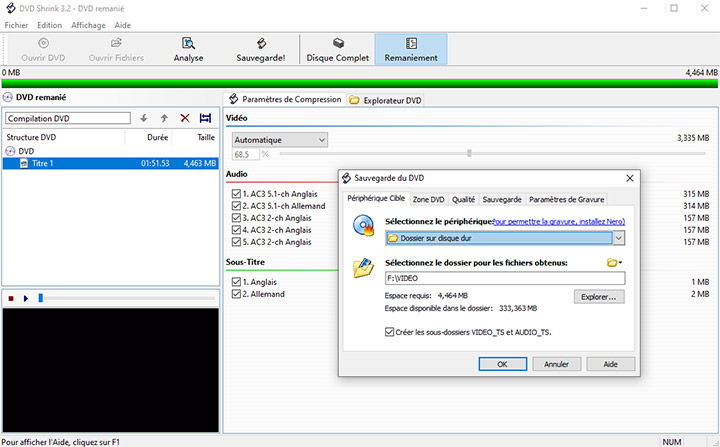720x447 pixels.
Task: Click the Compilation DVD name field
Action: click(x=68, y=118)
